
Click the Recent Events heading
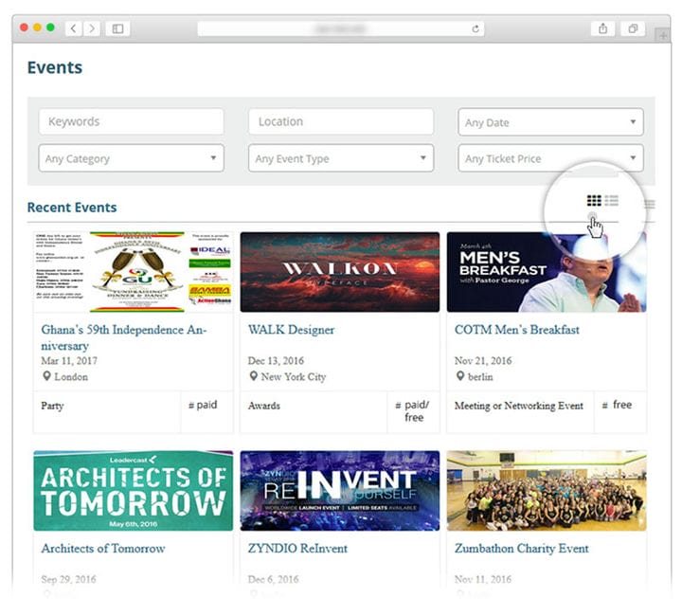[72, 208]
